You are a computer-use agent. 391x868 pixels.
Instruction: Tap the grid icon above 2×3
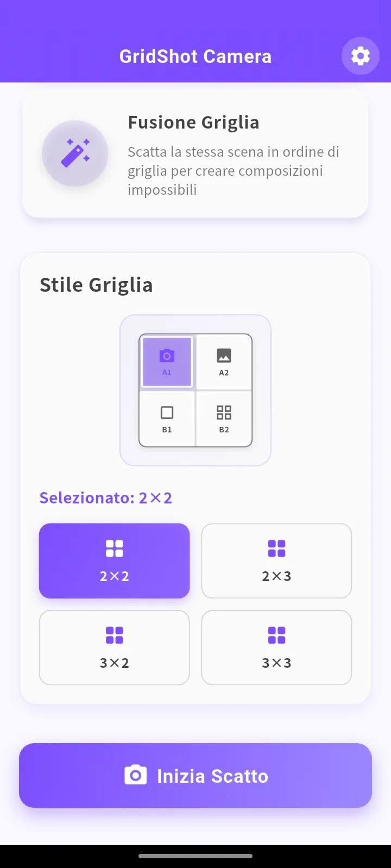[x=276, y=548]
